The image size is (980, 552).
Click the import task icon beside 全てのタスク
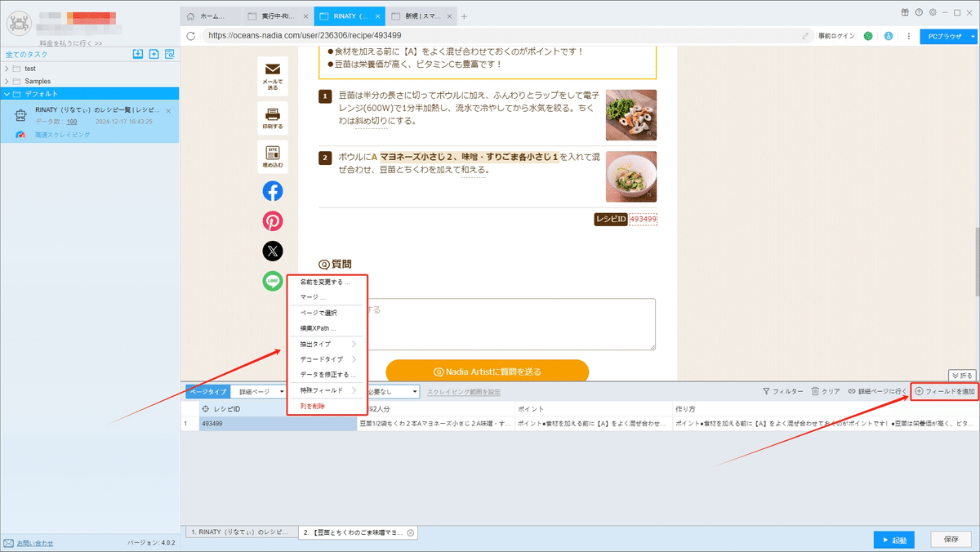coord(138,54)
